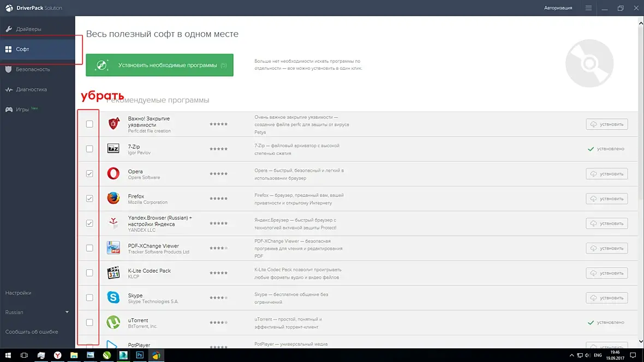Click Авторизация in the title bar

(558, 8)
